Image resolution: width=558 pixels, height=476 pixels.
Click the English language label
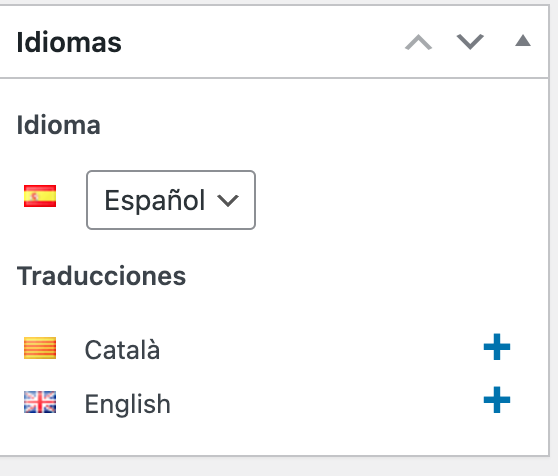click(x=127, y=404)
